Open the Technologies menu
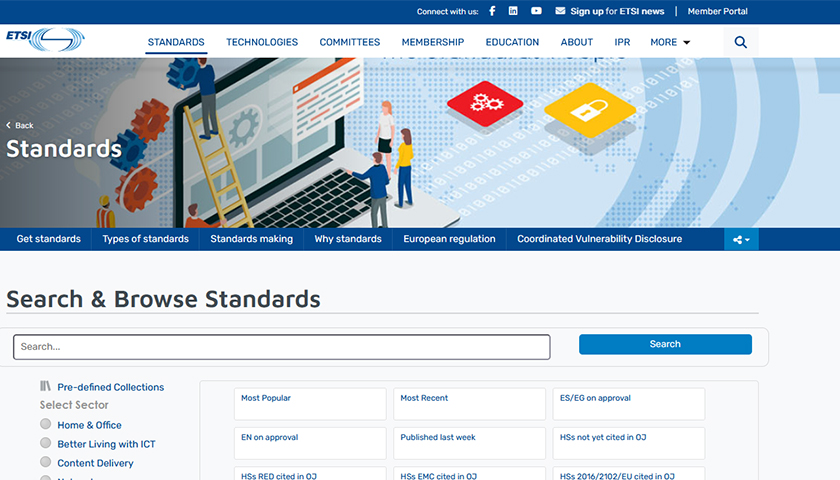This screenshot has height=480, width=840. point(262,42)
